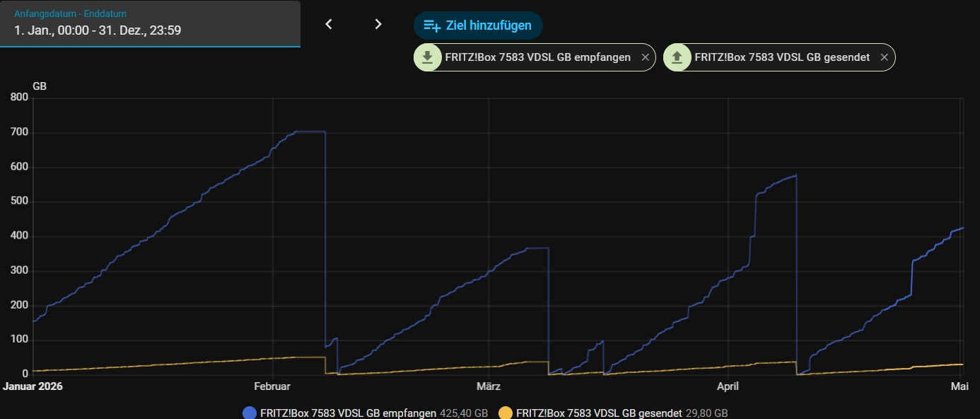Click the 800 y-axis value
Screen dimensions: 980x419
click(x=20, y=98)
